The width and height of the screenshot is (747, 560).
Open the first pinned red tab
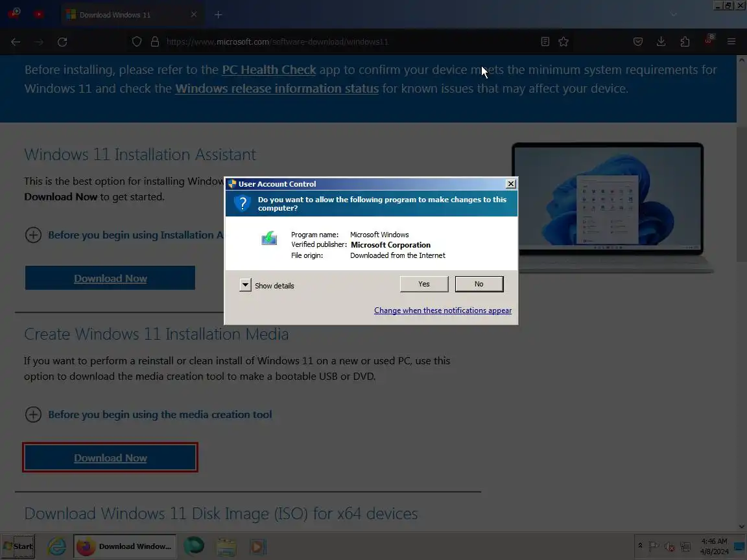pos(14,14)
